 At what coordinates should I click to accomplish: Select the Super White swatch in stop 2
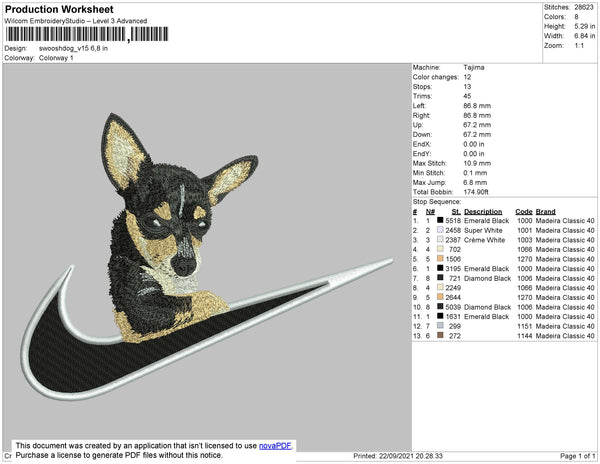(440, 230)
